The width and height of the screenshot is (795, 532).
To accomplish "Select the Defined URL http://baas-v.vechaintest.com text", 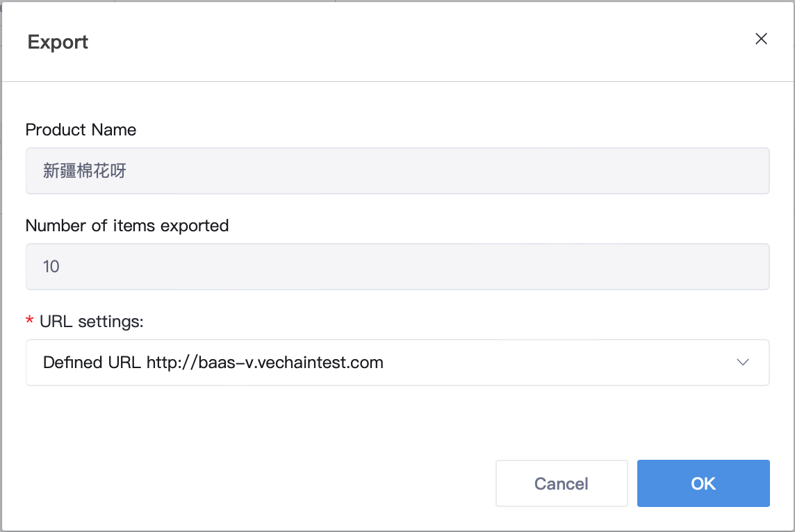I will (x=213, y=363).
